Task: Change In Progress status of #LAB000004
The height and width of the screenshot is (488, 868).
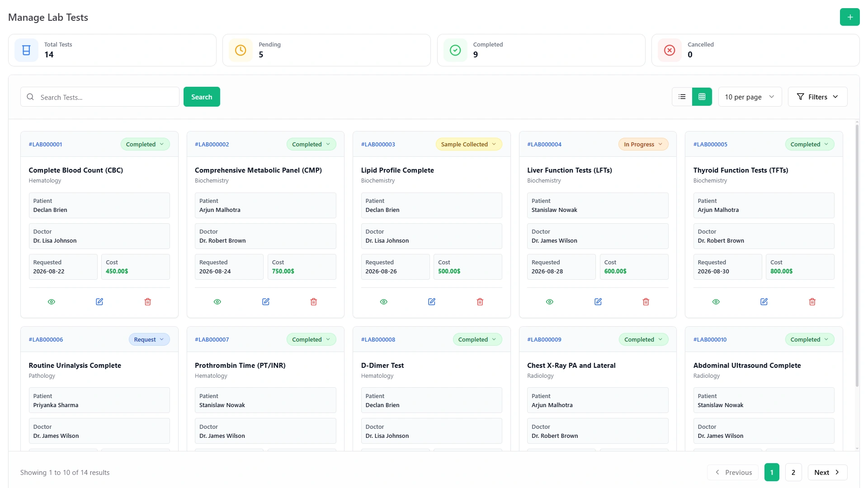Action: coord(643,145)
